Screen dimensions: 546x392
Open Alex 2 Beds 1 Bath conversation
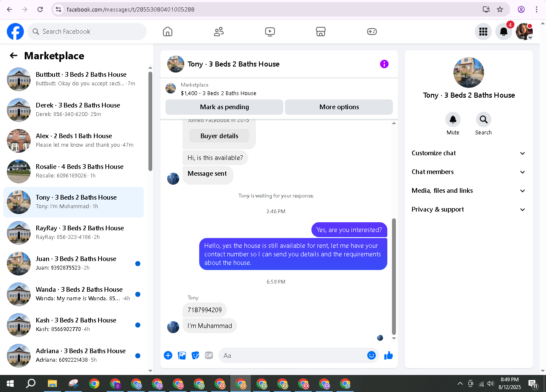tap(74, 141)
